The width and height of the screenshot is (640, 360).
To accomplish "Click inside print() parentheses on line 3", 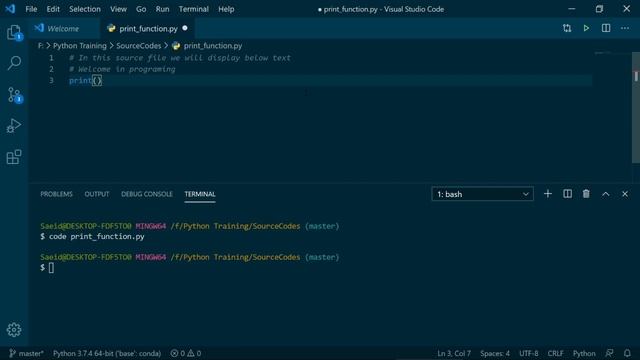I will 97,80.
